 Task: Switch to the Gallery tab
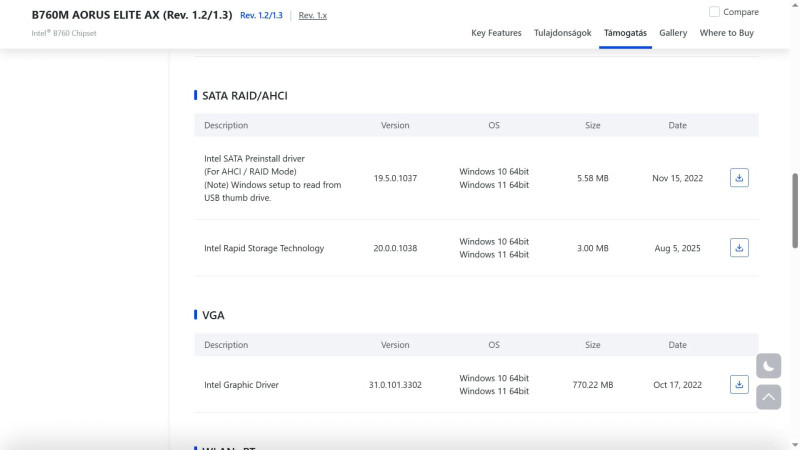[673, 33]
